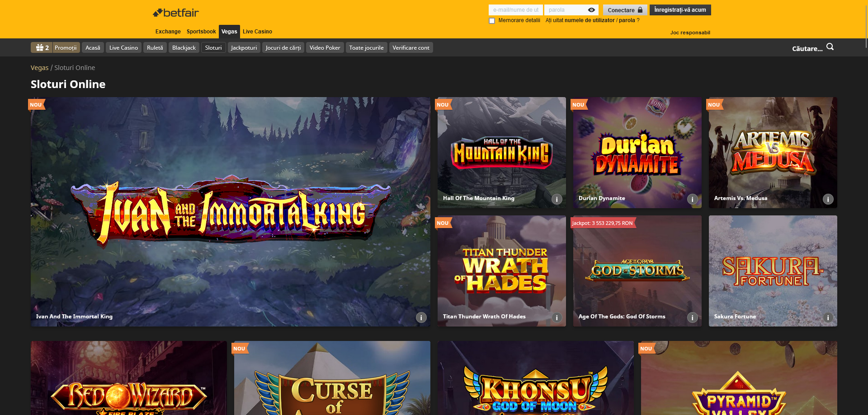Image resolution: width=868 pixels, height=415 pixels.
Task: Click Înregistrați-vă acum button
Action: coord(680,10)
